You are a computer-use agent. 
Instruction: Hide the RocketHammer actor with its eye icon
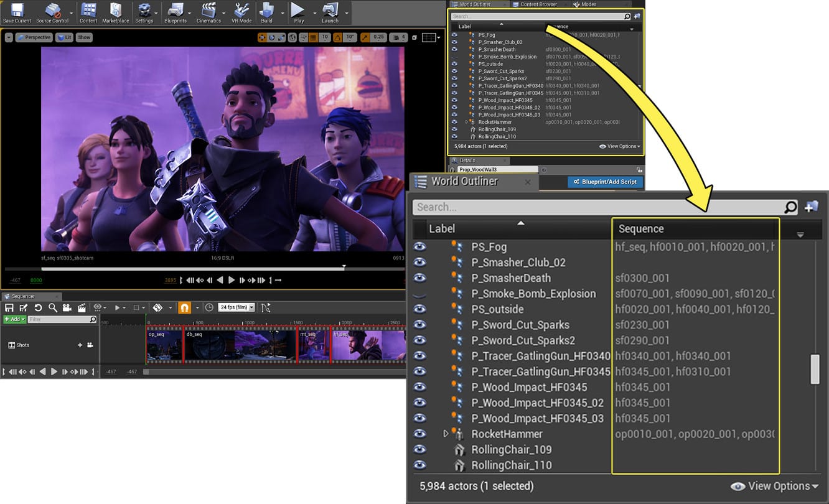tap(420, 434)
